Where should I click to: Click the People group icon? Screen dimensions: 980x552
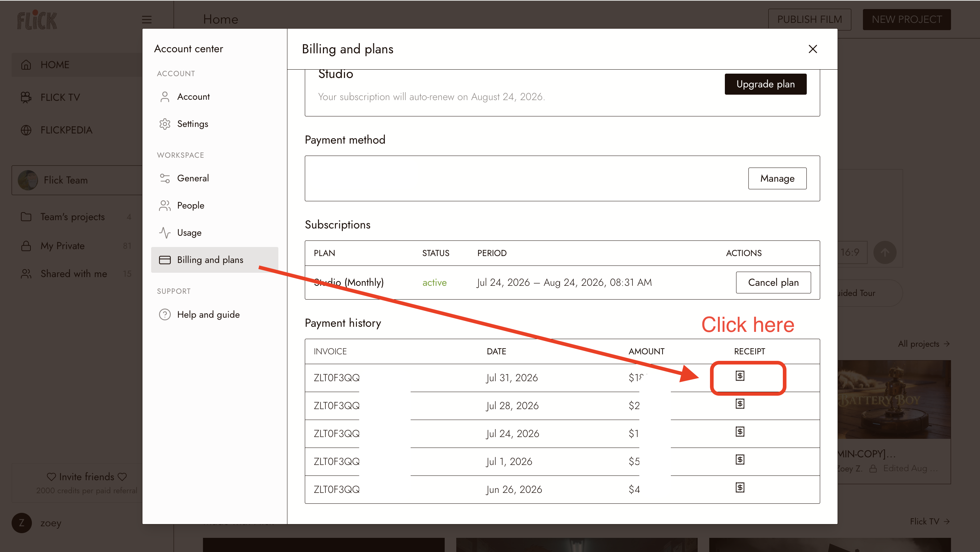click(165, 206)
